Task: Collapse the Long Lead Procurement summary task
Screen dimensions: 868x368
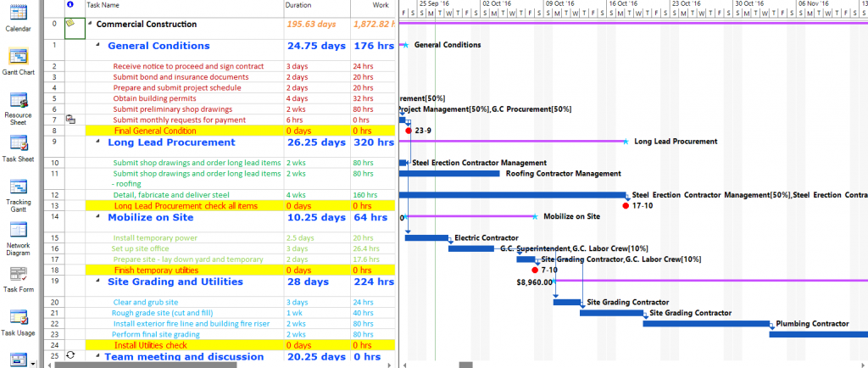Action: (x=100, y=142)
